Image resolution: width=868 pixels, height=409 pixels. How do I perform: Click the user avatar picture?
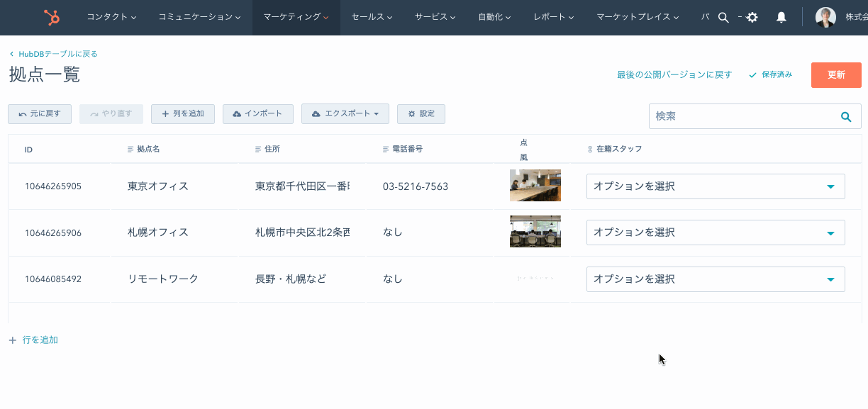pyautogui.click(x=825, y=18)
